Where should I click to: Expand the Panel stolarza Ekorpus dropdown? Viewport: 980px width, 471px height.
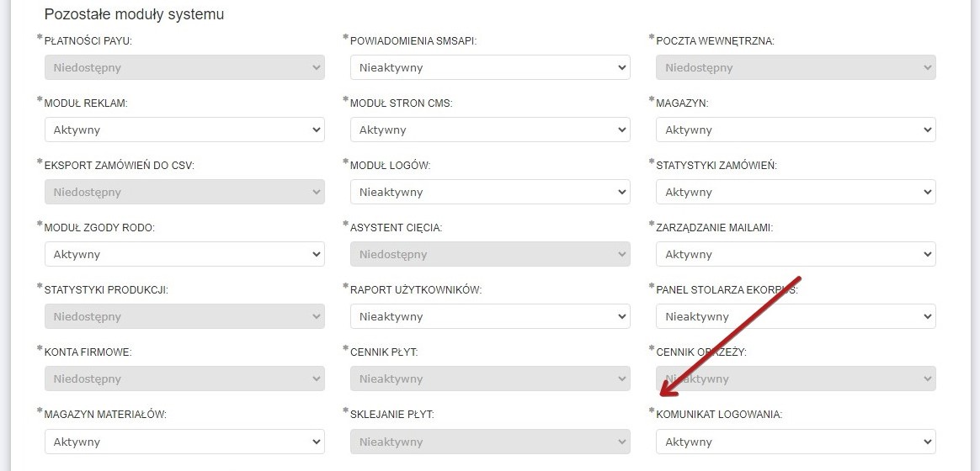tap(796, 316)
